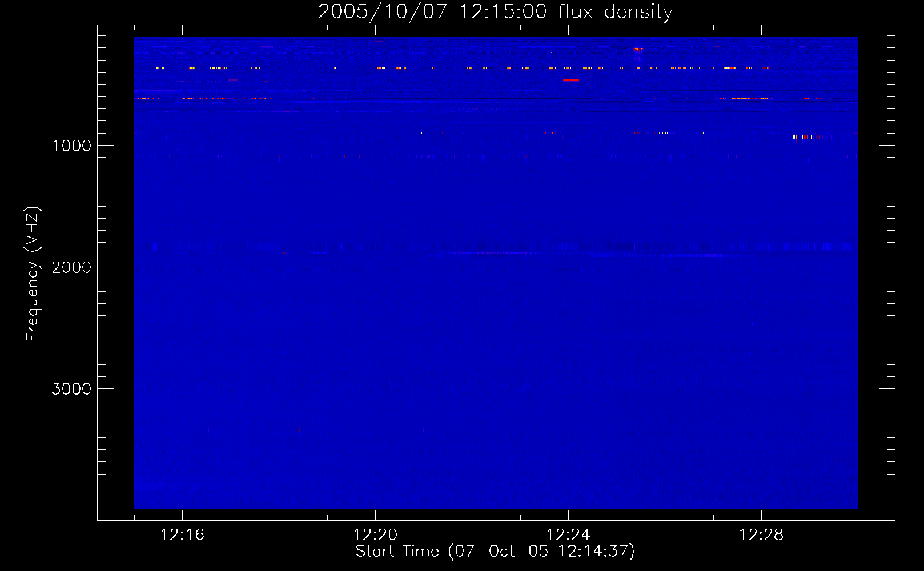The width and height of the screenshot is (924, 571).
Task: Click the "1000" frequency tick label
Action: point(71,146)
